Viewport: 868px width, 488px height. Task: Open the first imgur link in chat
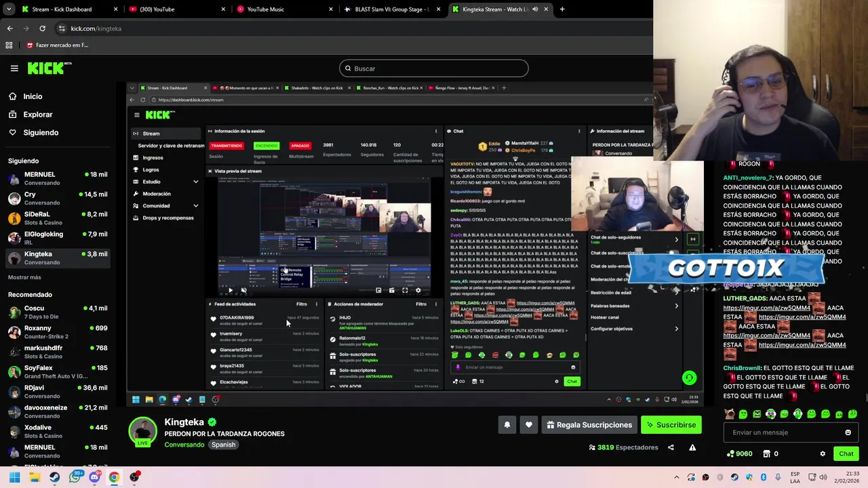pos(766,308)
